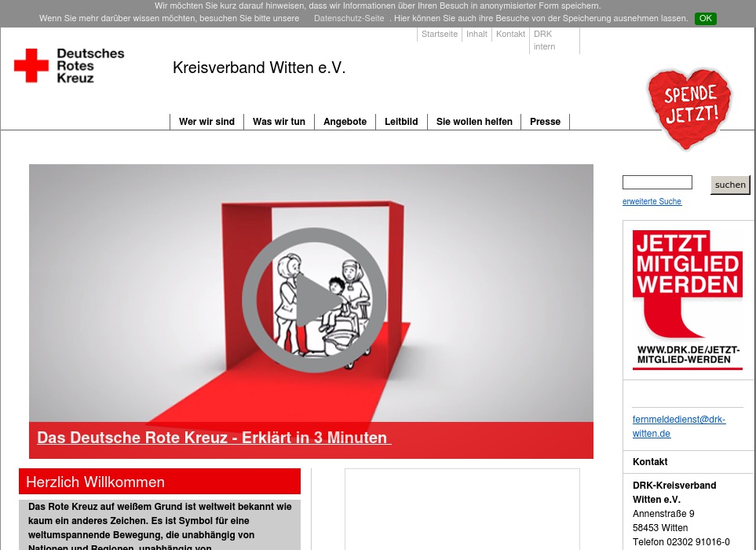Open the Leitbild menu item
The height and width of the screenshot is (550, 756).
pyautogui.click(x=401, y=122)
